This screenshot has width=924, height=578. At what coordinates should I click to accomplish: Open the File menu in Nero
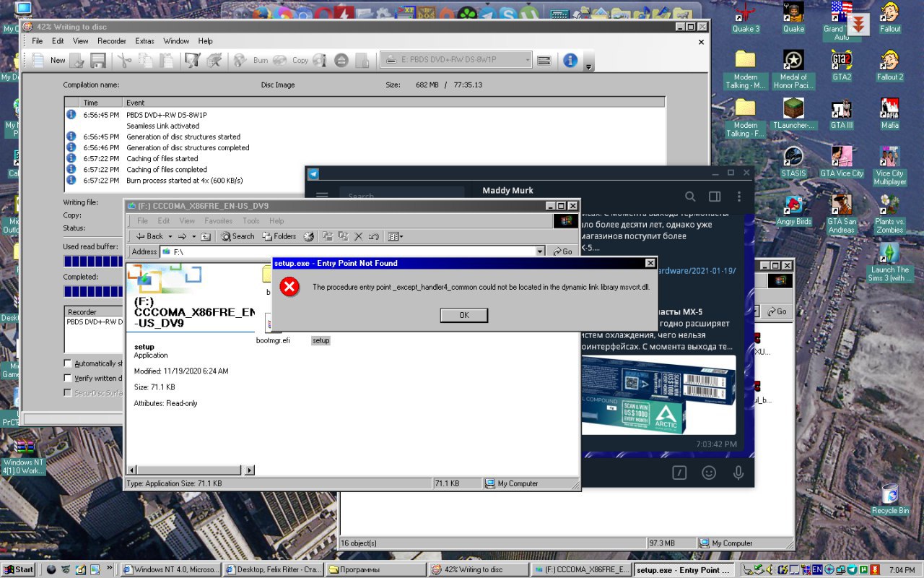[38, 41]
